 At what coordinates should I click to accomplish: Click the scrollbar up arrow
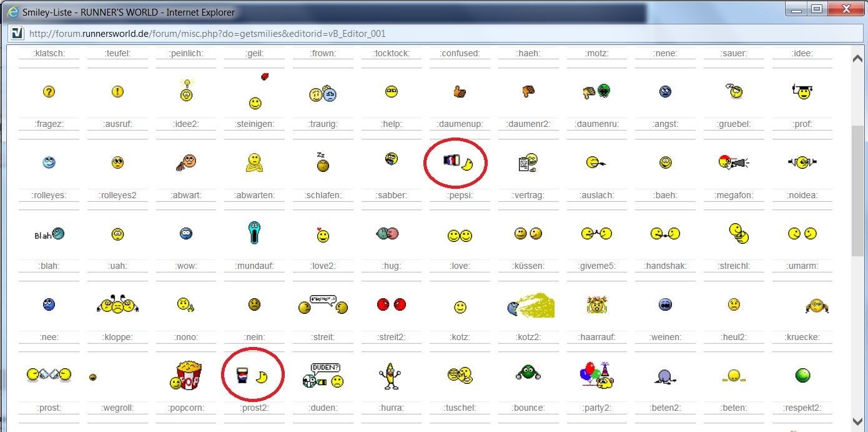pos(857,58)
